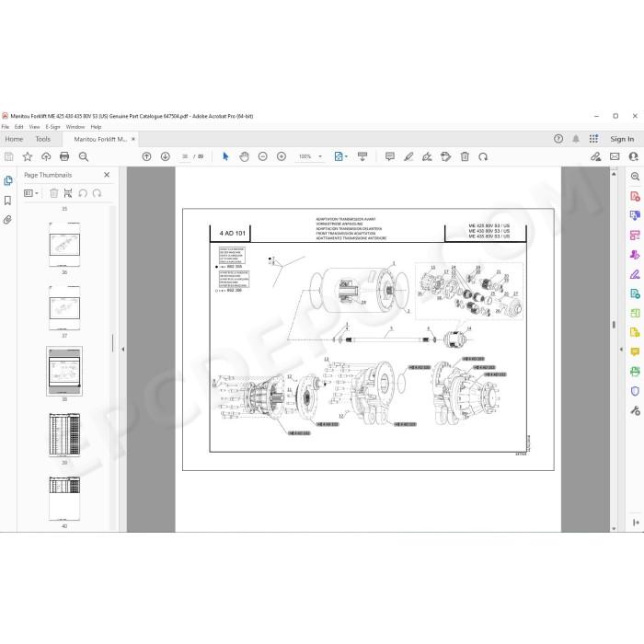Select page 40 thumbnail
This screenshot has height=644, width=644.
click(64, 499)
